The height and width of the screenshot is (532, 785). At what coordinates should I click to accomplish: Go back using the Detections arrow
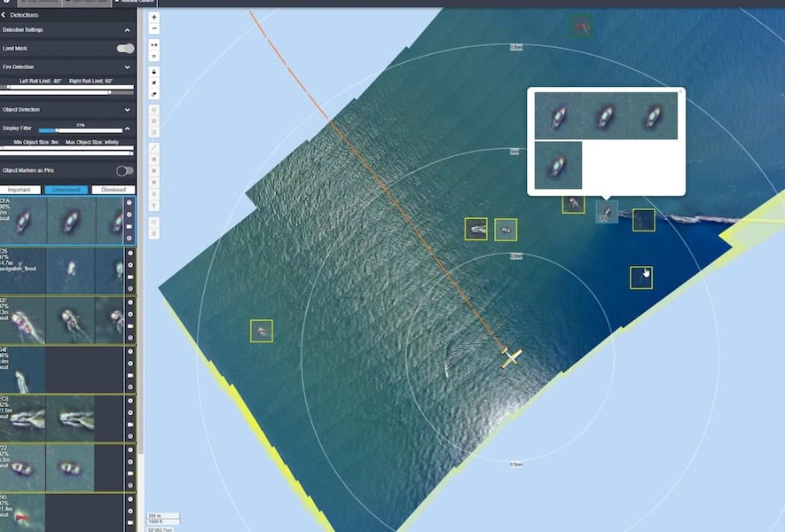[4, 15]
